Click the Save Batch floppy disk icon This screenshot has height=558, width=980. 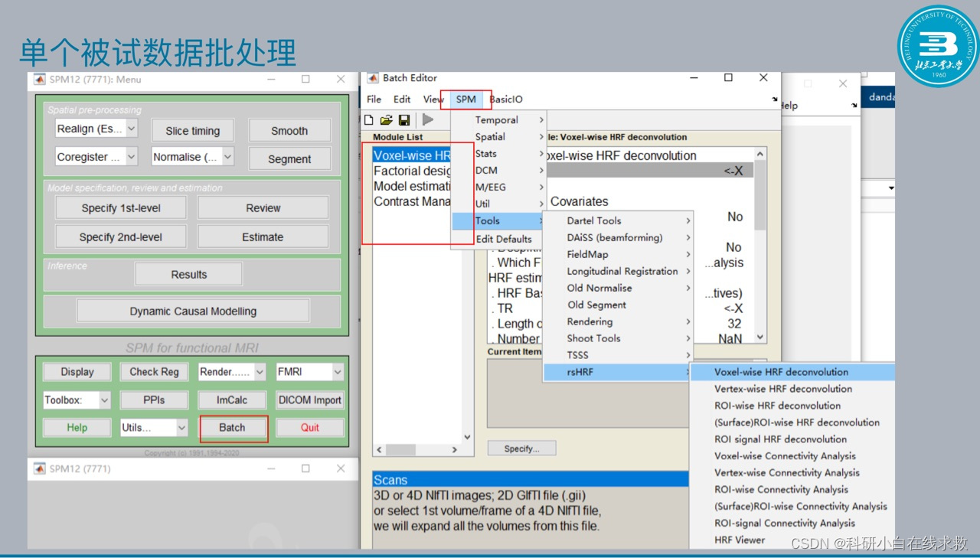403,119
